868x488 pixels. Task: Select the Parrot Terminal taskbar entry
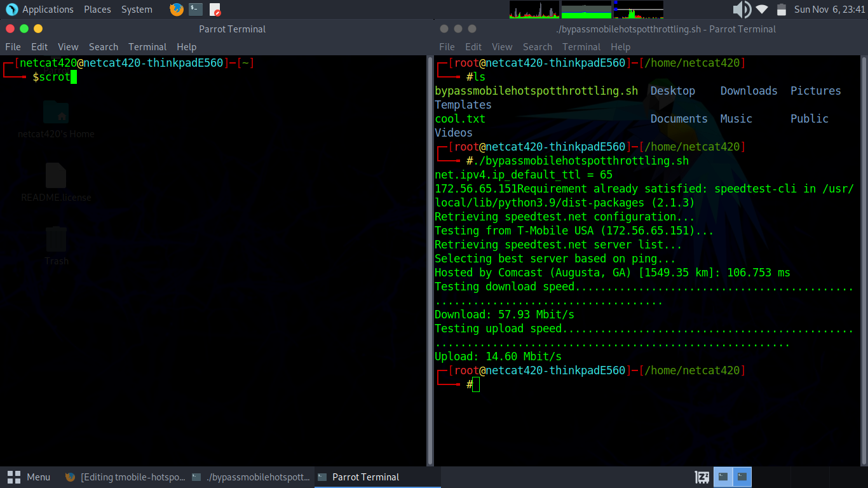point(377,477)
